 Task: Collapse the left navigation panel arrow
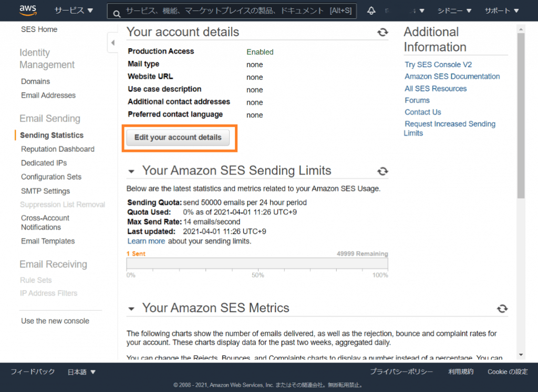pyautogui.click(x=113, y=43)
